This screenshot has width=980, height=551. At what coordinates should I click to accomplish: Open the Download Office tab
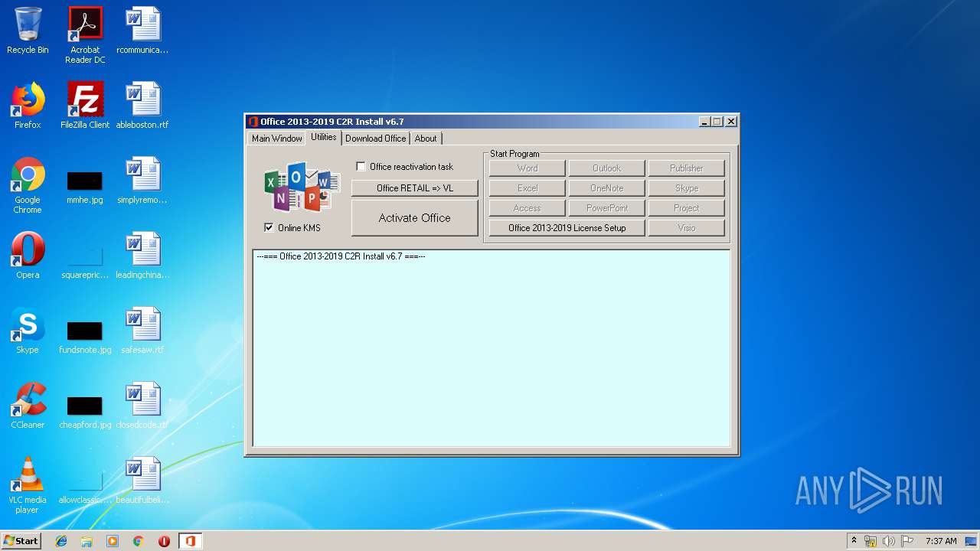[375, 139]
